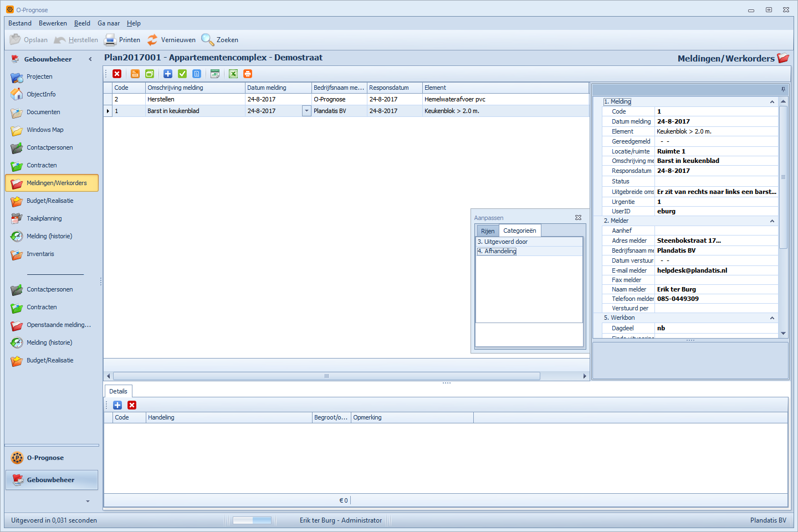Collapse the Gebouwbeheer navigation pane
Viewport: 798px width, 532px height.
click(x=90, y=59)
